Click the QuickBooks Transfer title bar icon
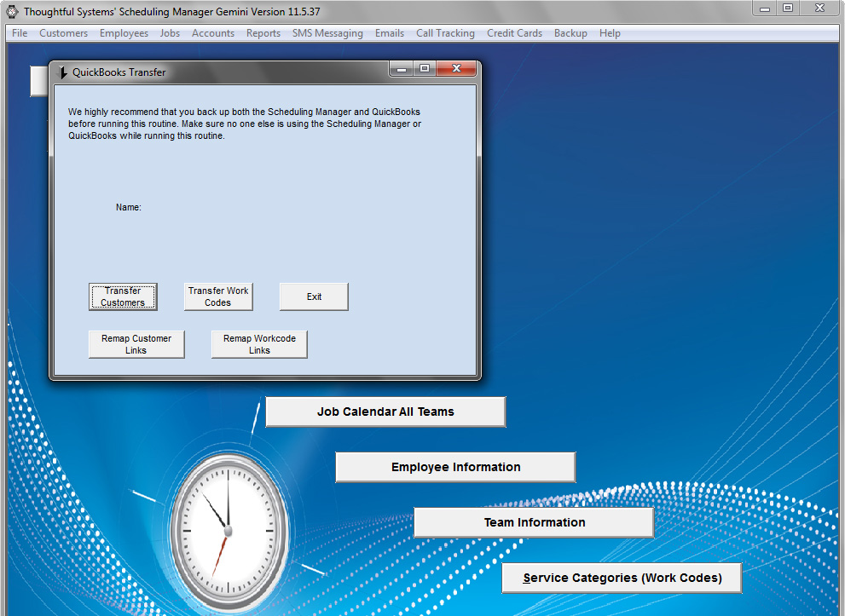The width and height of the screenshot is (845, 616). [x=62, y=72]
